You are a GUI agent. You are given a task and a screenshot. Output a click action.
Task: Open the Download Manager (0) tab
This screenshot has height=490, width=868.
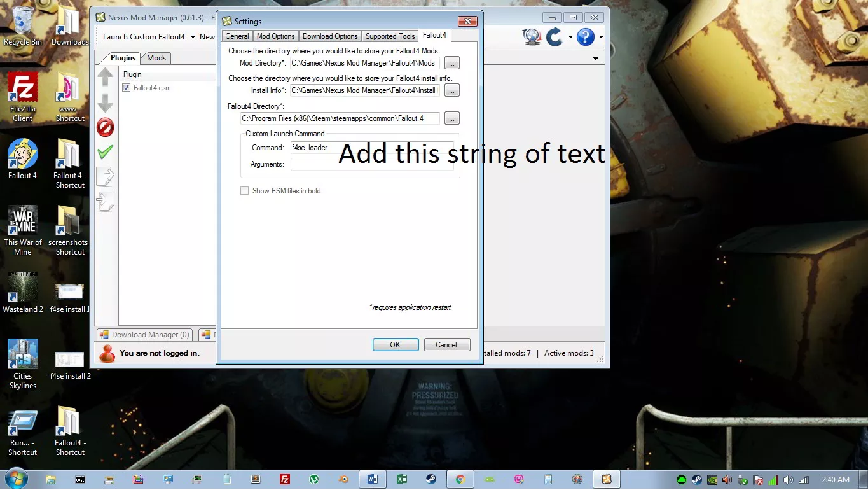coord(145,335)
